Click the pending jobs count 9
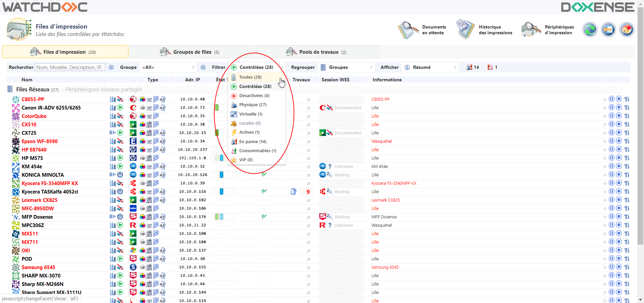The image size is (644, 303). [x=308, y=191]
